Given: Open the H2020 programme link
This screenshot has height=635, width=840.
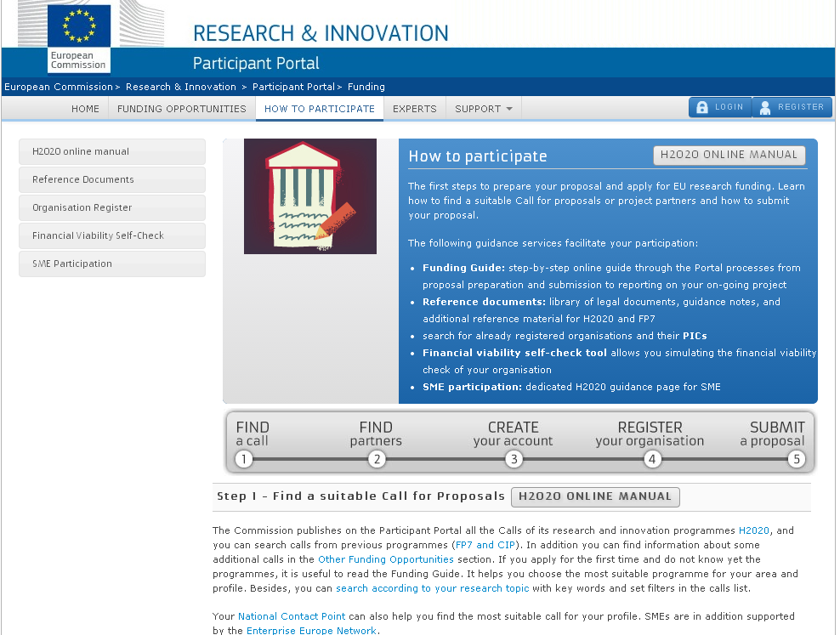Looking at the screenshot, I should [754, 530].
